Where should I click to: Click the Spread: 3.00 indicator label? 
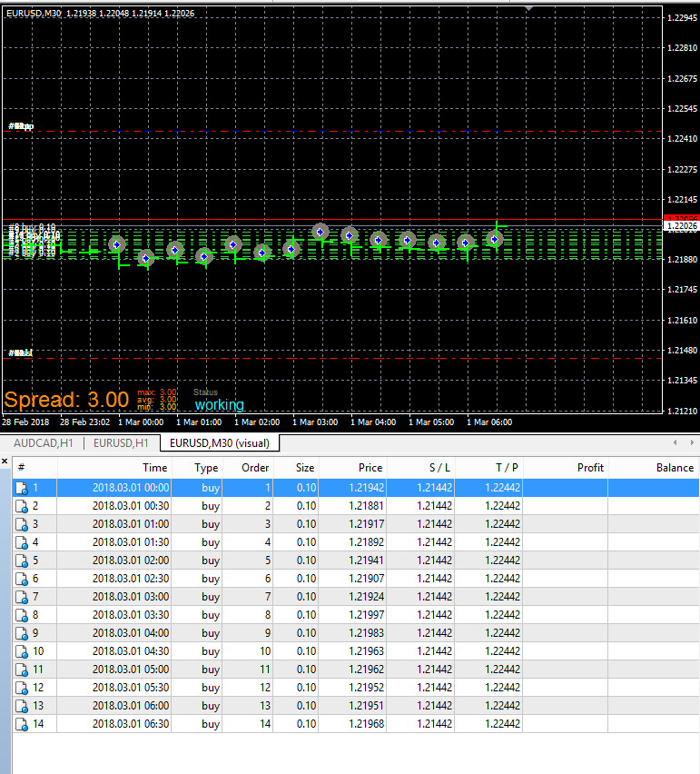pos(66,400)
